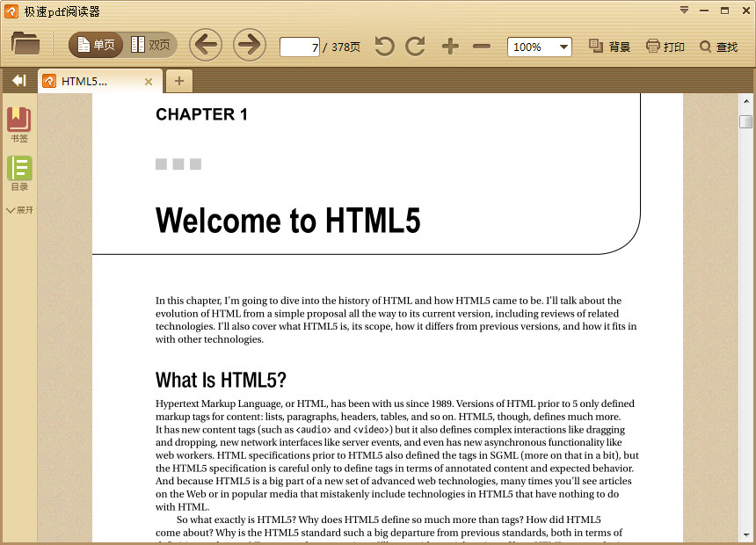Open the title bar dropdown menu icon
The image size is (756, 545).
684,11
